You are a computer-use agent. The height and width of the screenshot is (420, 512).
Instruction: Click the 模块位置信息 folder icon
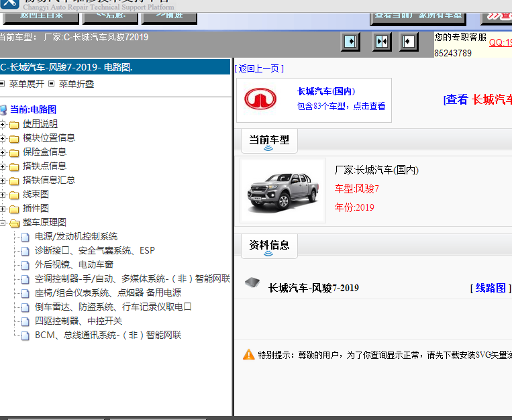click(x=14, y=138)
